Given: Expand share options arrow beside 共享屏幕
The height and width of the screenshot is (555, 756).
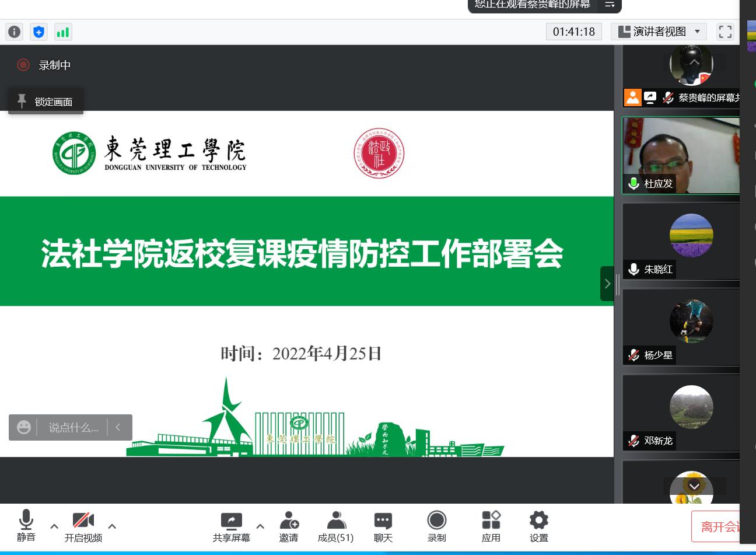Looking at the screenshot, I should (260, 526).
